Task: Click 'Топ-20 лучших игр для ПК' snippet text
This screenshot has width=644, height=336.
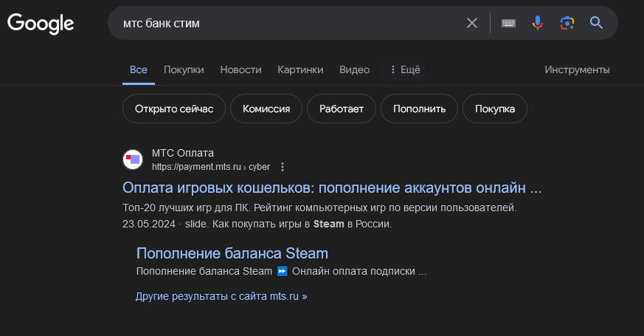Action: click(x=186, y=208)
